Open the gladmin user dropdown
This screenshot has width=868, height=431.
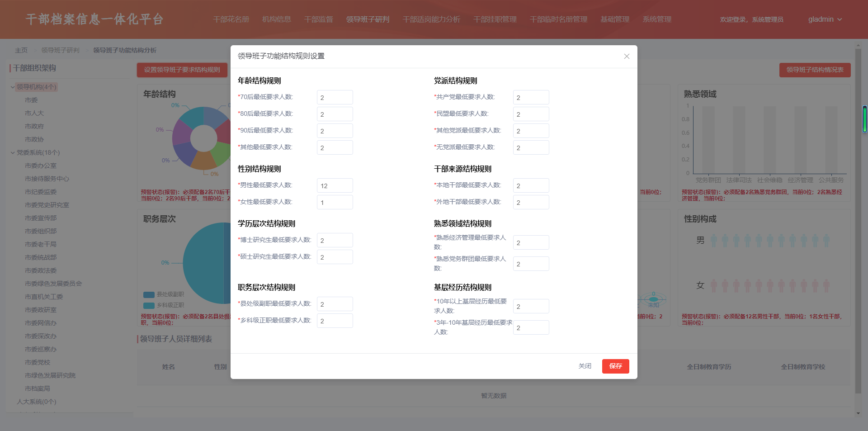click(x=825, y=19)
